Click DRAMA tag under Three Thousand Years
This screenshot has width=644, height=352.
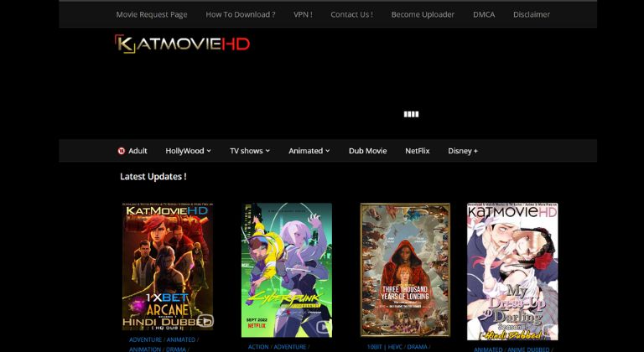click(417, 347)
